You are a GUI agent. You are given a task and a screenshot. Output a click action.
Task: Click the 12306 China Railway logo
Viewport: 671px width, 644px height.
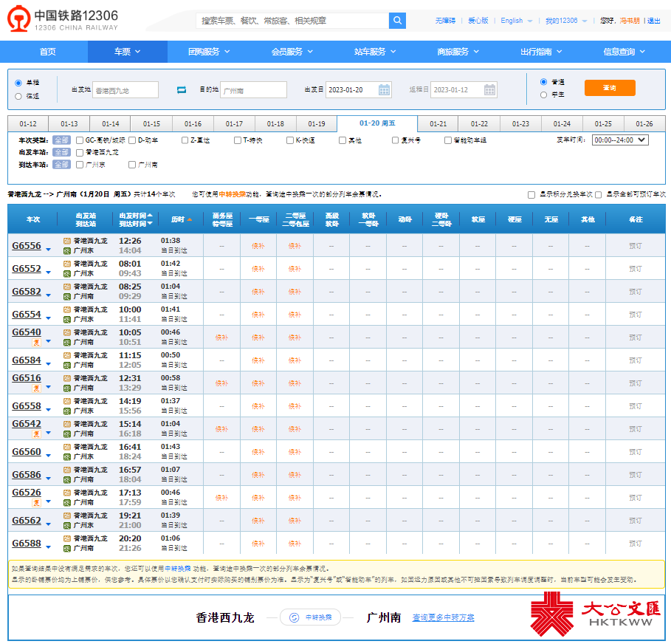[x=63, y=20]
